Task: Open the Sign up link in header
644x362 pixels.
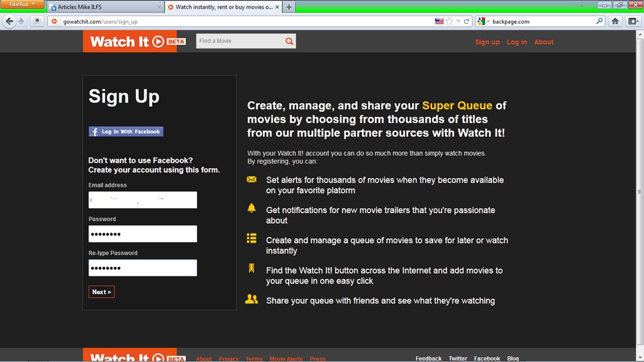Action: tap(487, 42)
